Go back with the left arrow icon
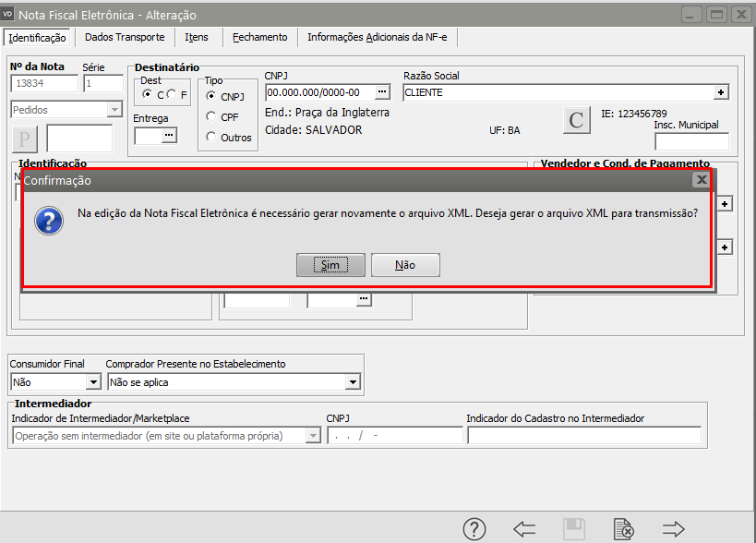The width and height of the screenshot is (756, 543). point(524,528)
